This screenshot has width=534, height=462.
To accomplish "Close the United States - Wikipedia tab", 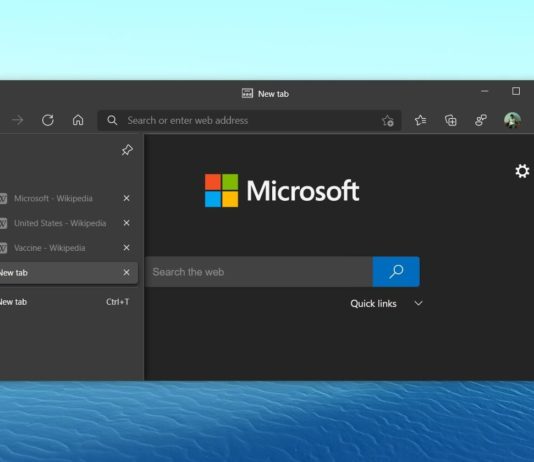I will point(126,223).
